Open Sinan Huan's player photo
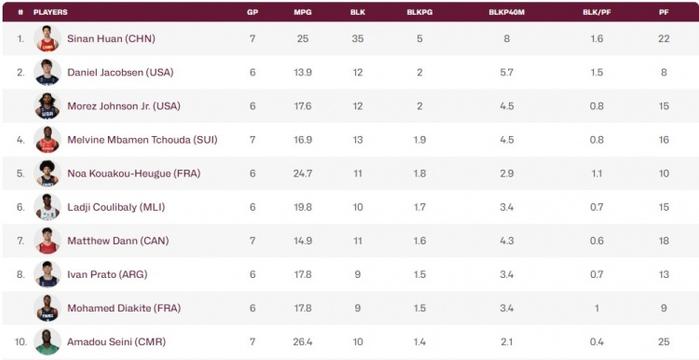The image size is (699, 360). (x=48, y=39)
